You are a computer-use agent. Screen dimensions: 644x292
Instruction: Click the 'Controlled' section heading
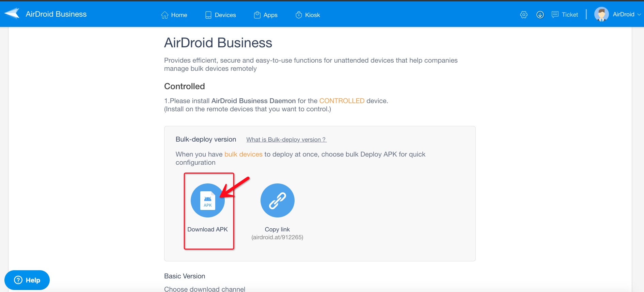coord(185,86)
